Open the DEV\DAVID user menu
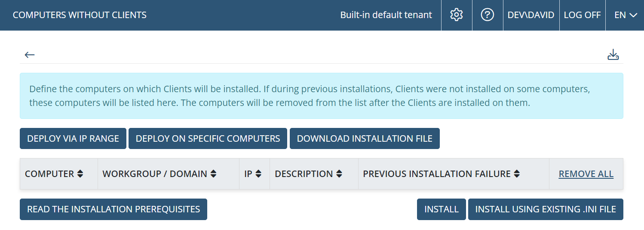The image size is (644, 230). (x=531, y=15)
